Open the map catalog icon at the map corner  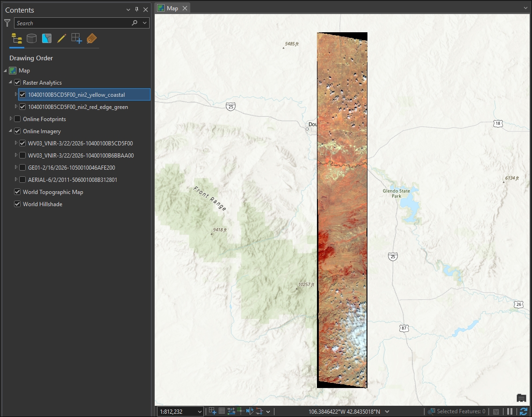tap(521, 398)
